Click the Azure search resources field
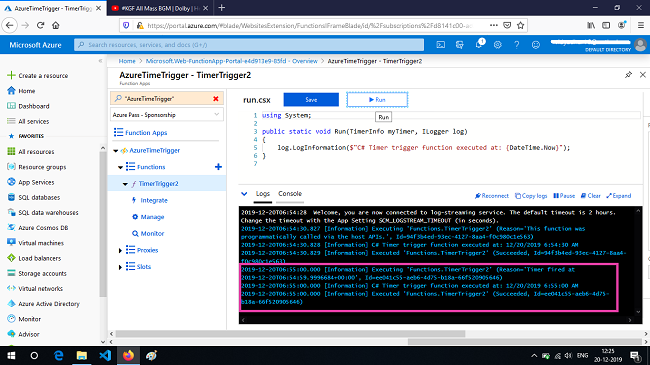 tap(249, 44)
